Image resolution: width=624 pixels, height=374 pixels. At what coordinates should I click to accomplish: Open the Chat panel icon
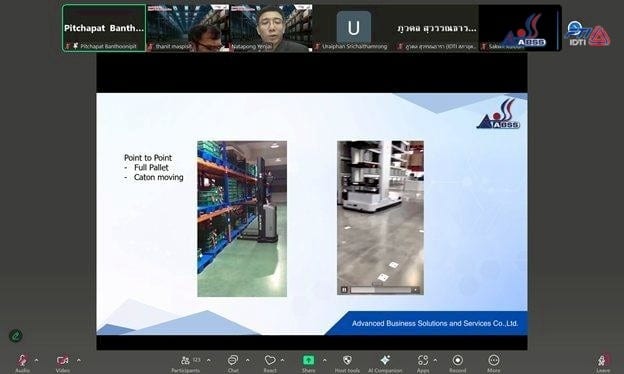tap(233, 360)
